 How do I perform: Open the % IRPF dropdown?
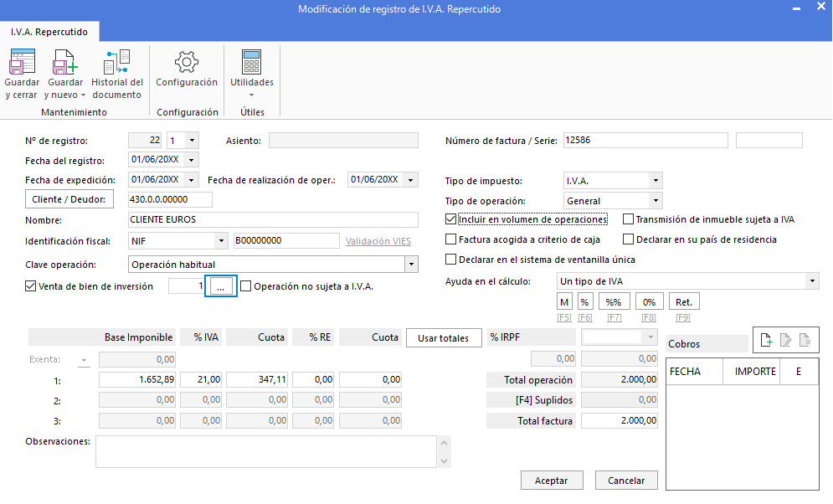coord(650,337)
